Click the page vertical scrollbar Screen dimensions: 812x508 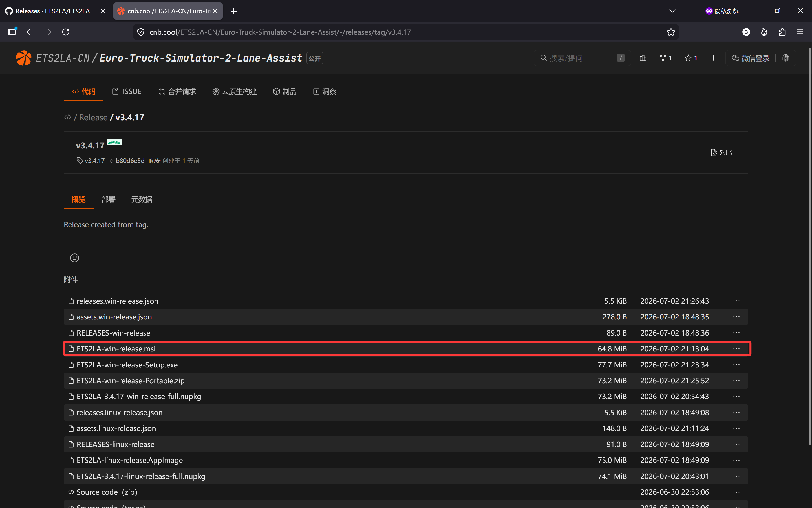(x=810, y=247)
